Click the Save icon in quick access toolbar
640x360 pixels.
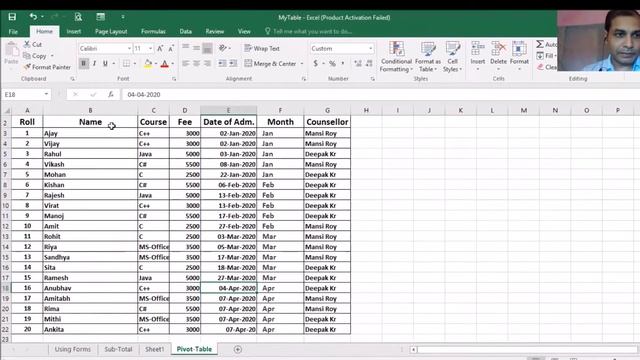tap(12, 17)
